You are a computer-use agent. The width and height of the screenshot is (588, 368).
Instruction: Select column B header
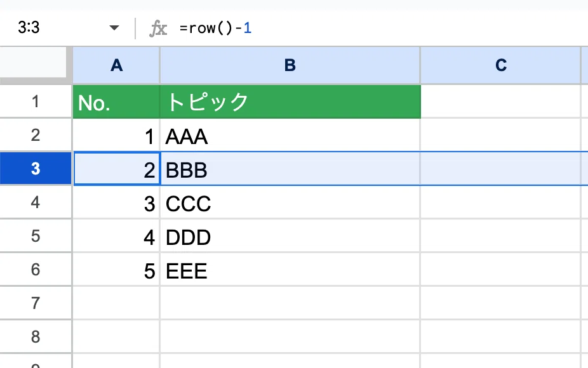(x=290, y=65)
